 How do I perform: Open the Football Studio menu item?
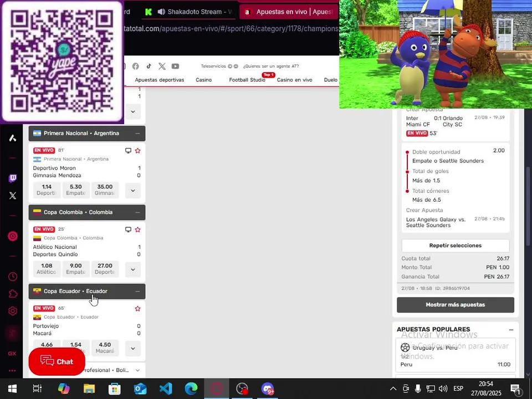[x=247, y=80]
